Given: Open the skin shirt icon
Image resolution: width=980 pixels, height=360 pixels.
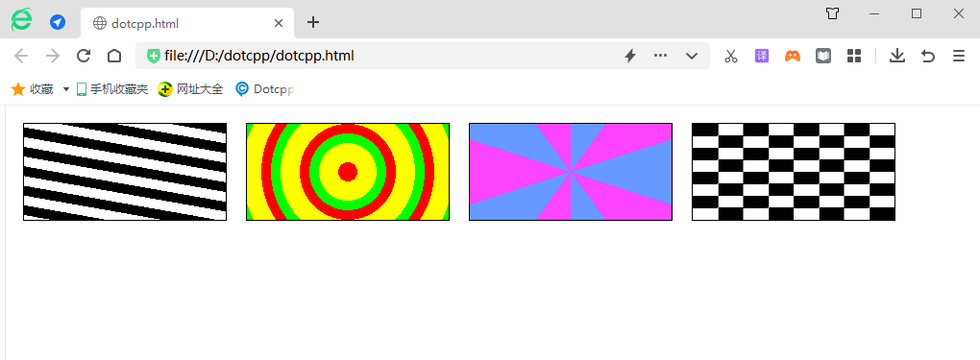Looking at the screenshot, I should (x=832, y=13).
